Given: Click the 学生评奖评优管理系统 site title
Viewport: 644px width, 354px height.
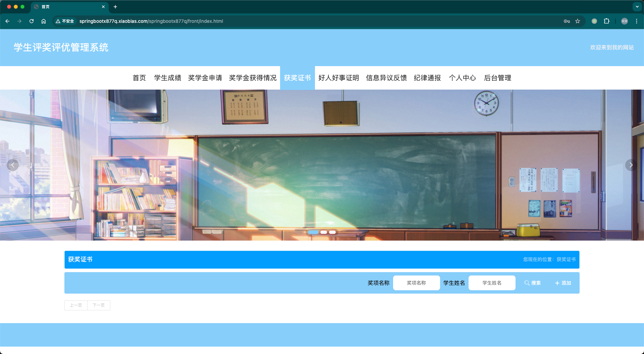Looking at the screenshot, I should (x=61, y=47).
